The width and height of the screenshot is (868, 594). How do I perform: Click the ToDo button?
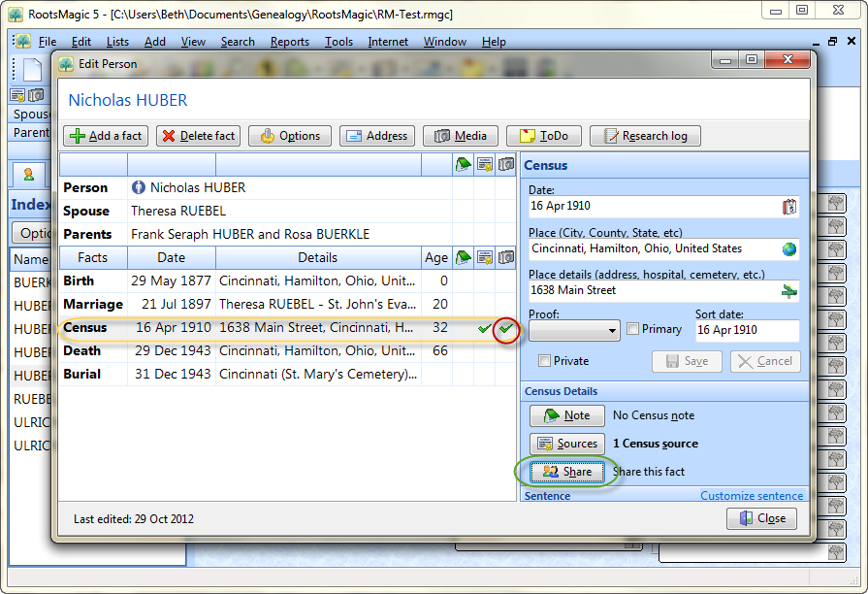pyautogui.click(x=544, y=136)
